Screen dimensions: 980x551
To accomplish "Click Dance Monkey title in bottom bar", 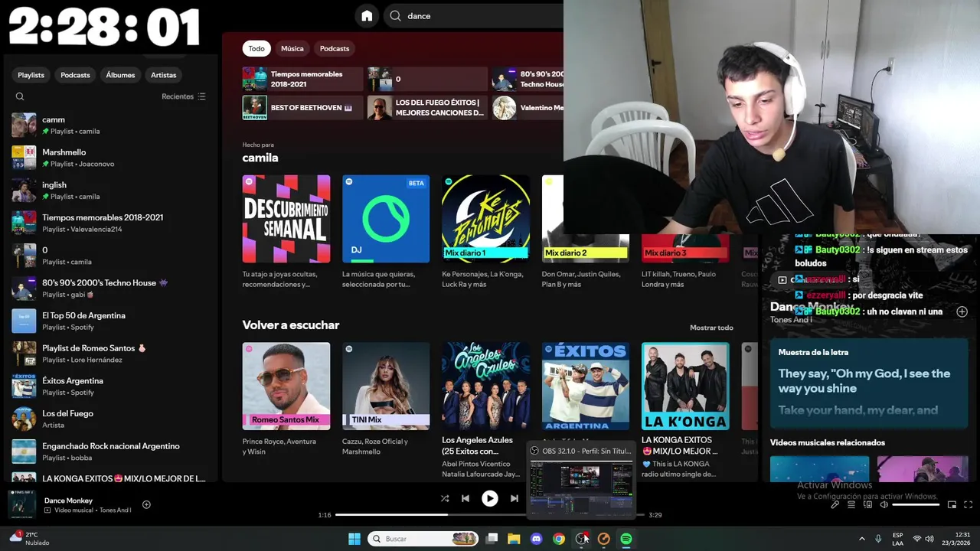I will pos(68,500).
